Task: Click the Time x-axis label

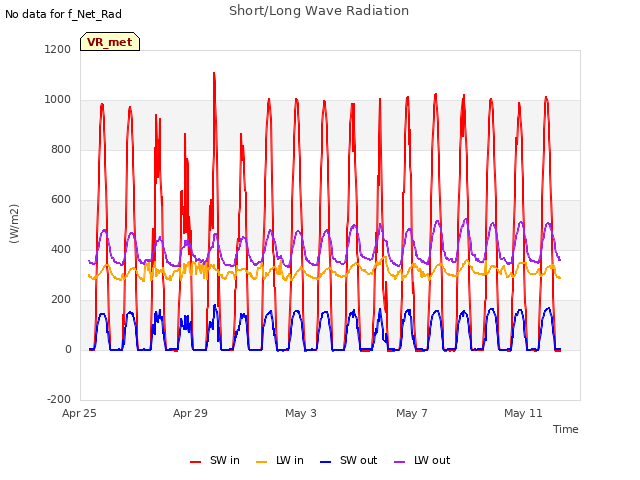Action: pyautogui.click(x=565, y=429)
